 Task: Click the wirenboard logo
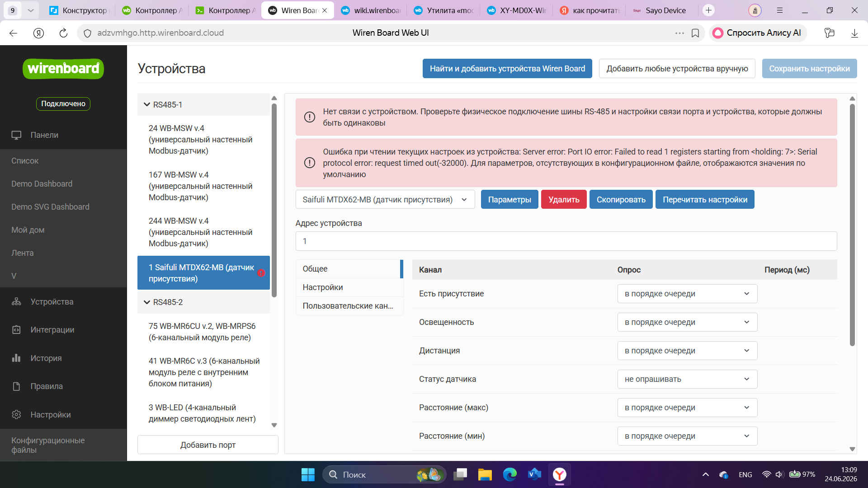tap(63, 69)
